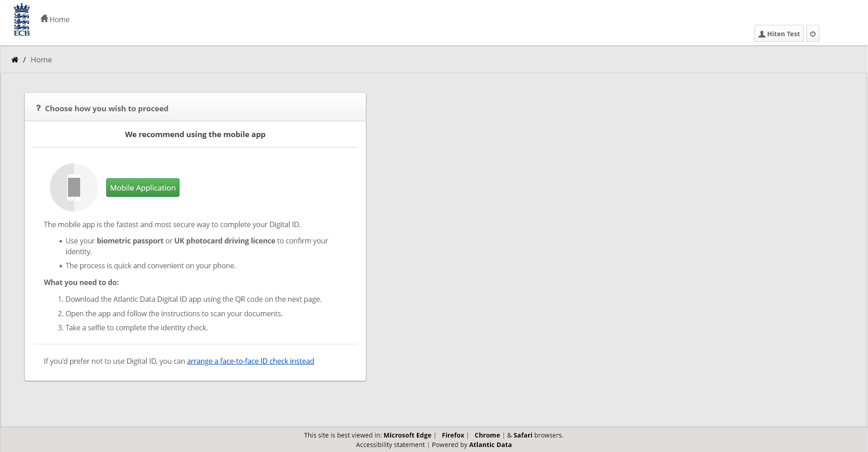
Task: Click the mobile phone illustration icon
Action: 74,187
